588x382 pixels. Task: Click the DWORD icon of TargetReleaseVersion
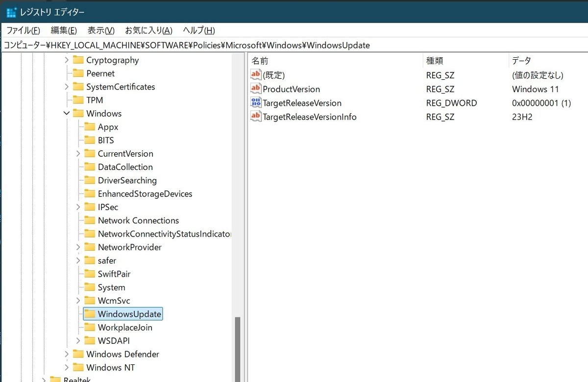(x=256, y=103)
